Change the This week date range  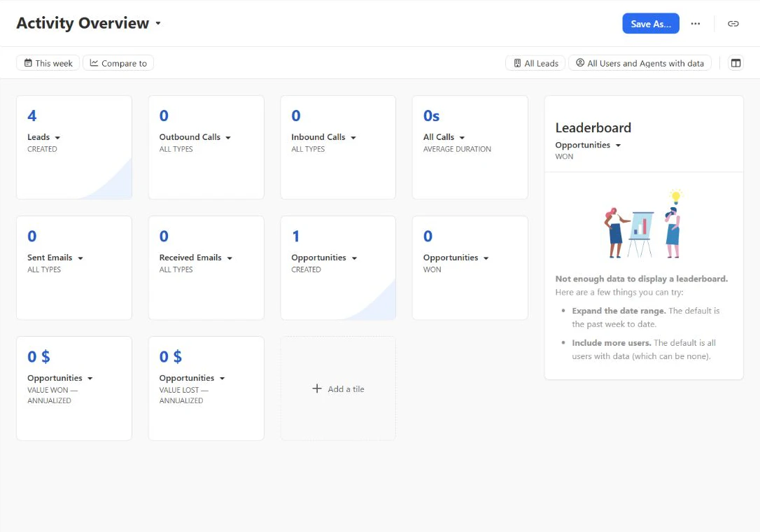48,63
